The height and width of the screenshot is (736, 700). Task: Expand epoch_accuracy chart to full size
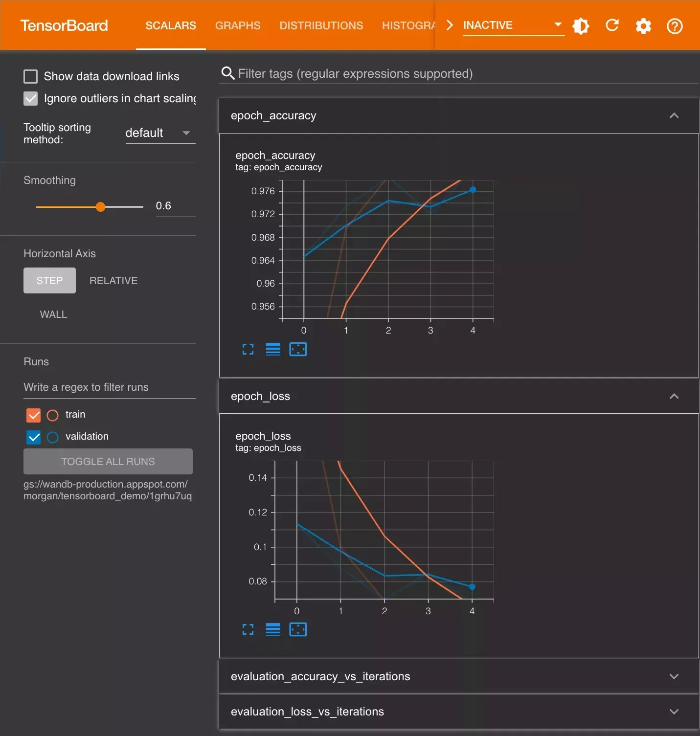pyautogui.click(x=248, y=349)
